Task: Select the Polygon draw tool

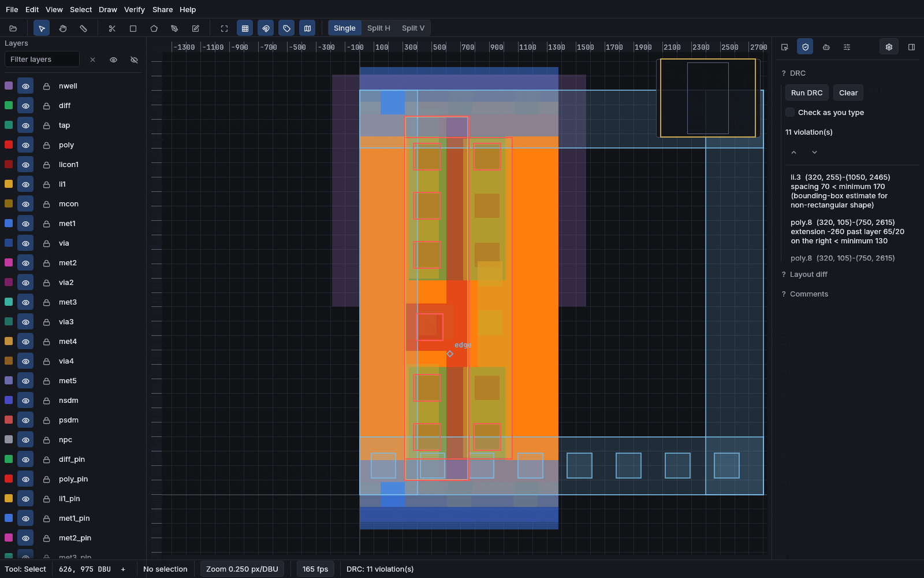Action: click(154, 28)
